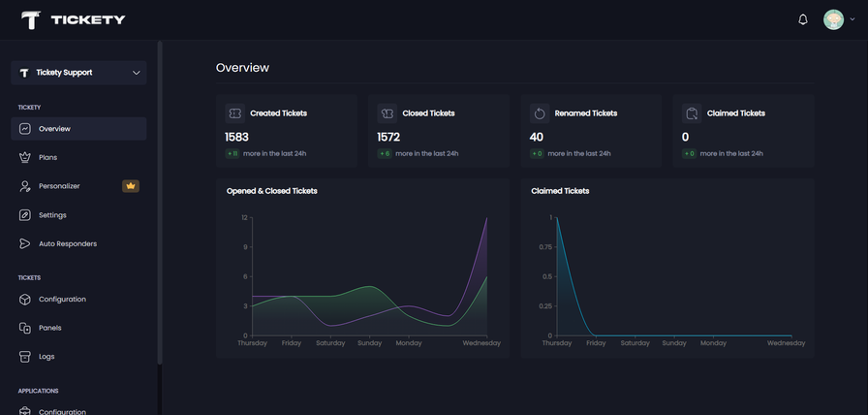Click the Logs archive icon
Image resolution: width=868 pixels, height=415 pixels.
[x=25, y=357]
